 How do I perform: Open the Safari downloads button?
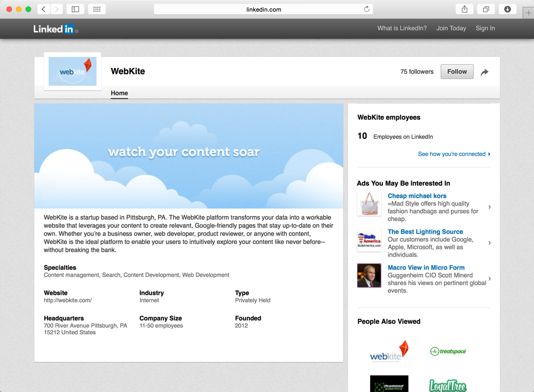(x=507, y=9)
